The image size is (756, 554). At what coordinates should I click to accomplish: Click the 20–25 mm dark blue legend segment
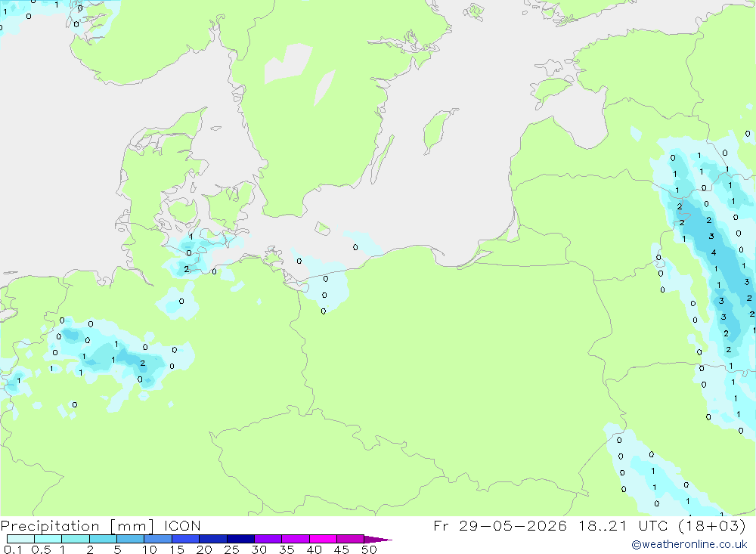click(x=212, y=539)
